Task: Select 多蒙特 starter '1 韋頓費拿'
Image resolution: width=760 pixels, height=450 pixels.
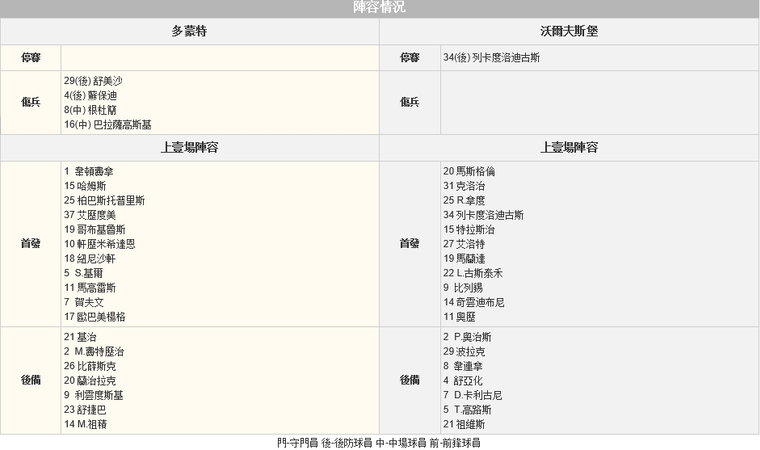Action: pyautogui.click(x=89, y=171)
